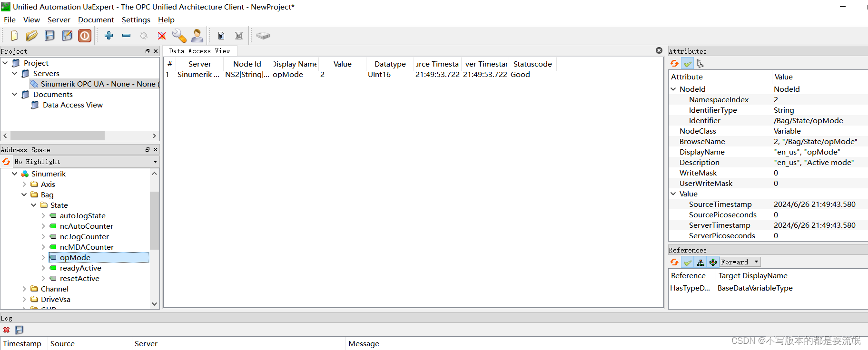
Task: Click the Datatype column header
Action: point(390,64)
